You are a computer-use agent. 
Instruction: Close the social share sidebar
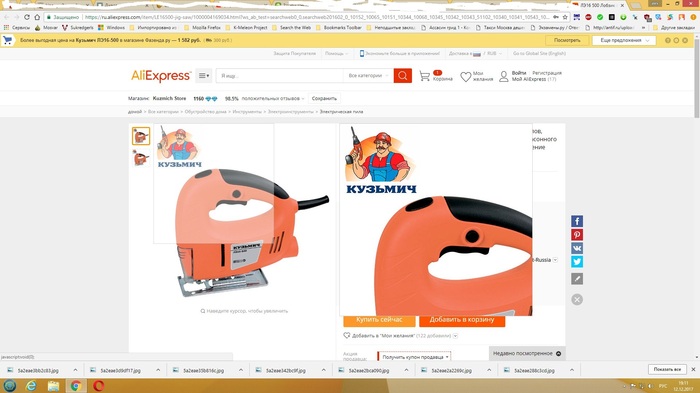pyautogui.click(x=577, y=299)
